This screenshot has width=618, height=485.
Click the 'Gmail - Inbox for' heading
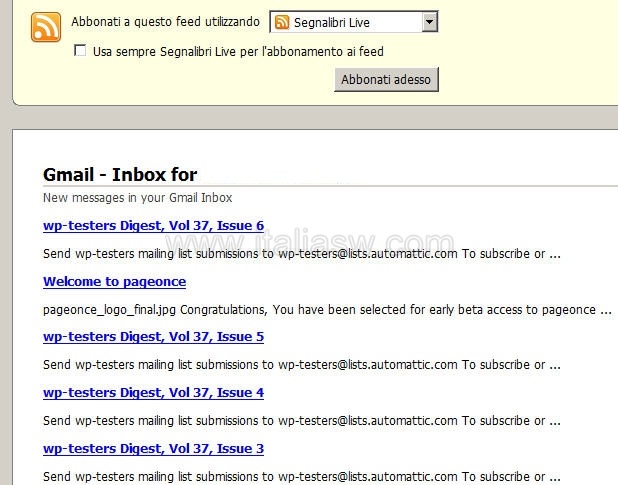coord(120,175)
